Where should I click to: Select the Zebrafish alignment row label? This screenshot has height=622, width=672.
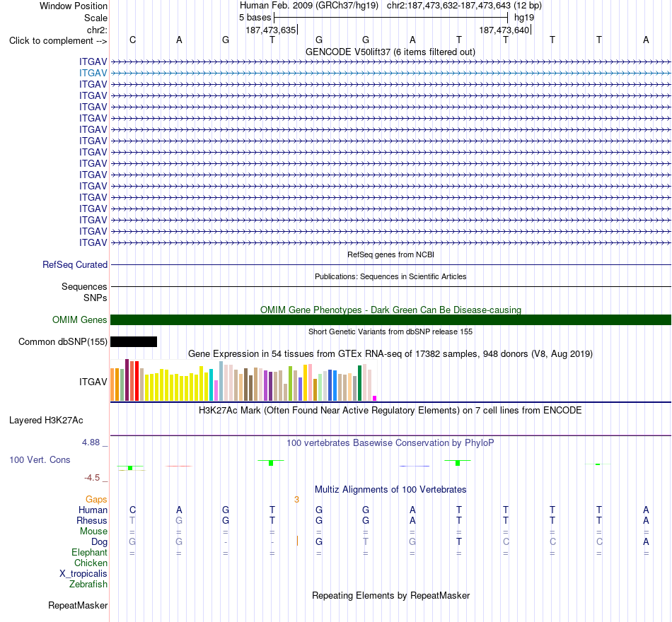tap(88, 585)
